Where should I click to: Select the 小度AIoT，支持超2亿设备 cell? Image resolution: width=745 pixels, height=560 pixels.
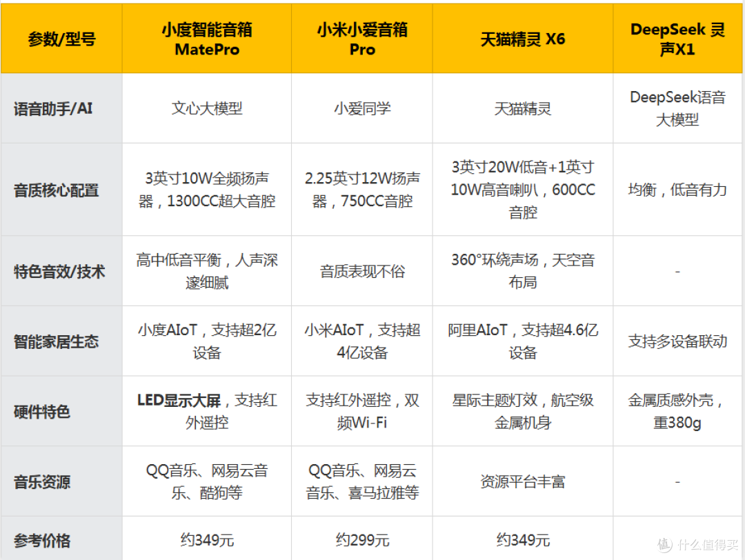(x=207, y=341)
